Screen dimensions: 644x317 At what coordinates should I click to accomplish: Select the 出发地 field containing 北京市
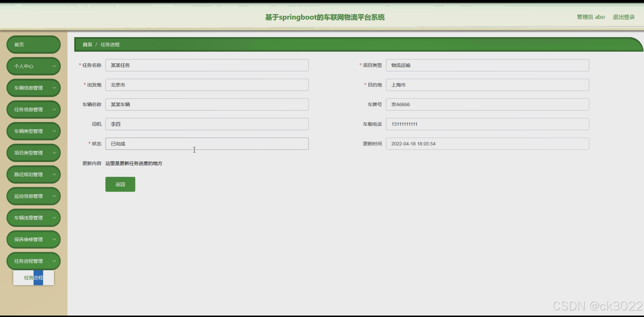(207, 85)
